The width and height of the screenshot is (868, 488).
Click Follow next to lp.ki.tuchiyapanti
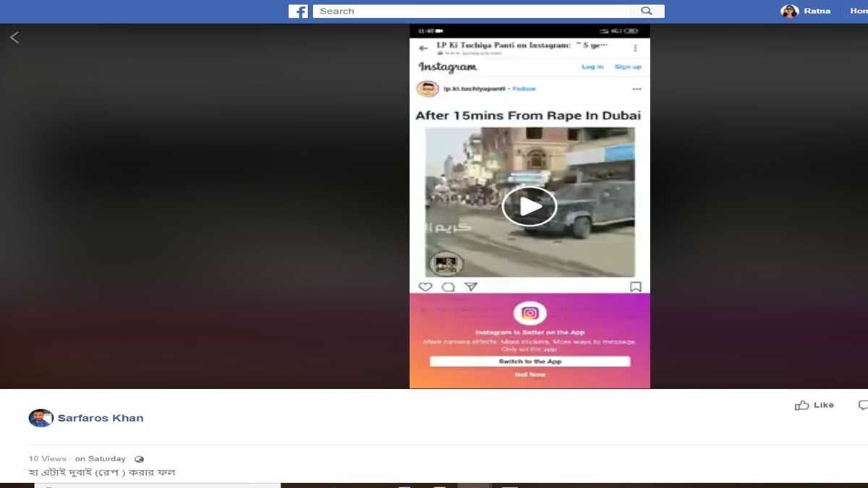point(524,89)
